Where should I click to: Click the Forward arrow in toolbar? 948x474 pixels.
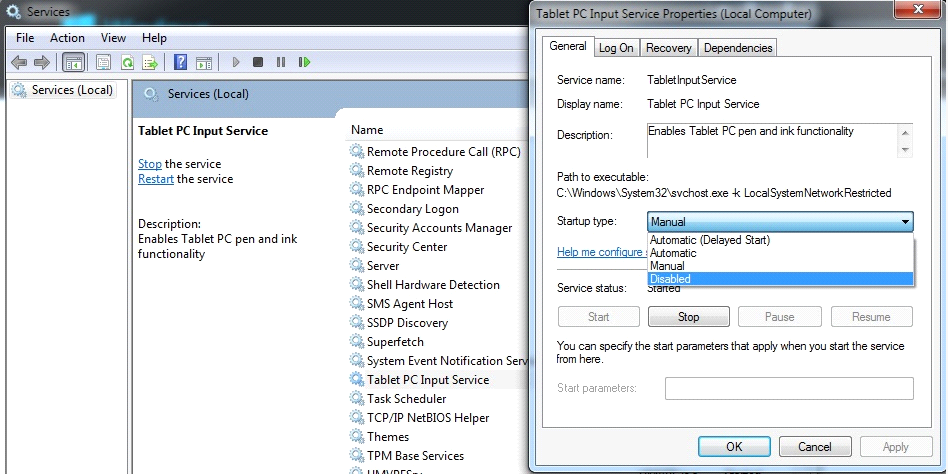(41, 62)
